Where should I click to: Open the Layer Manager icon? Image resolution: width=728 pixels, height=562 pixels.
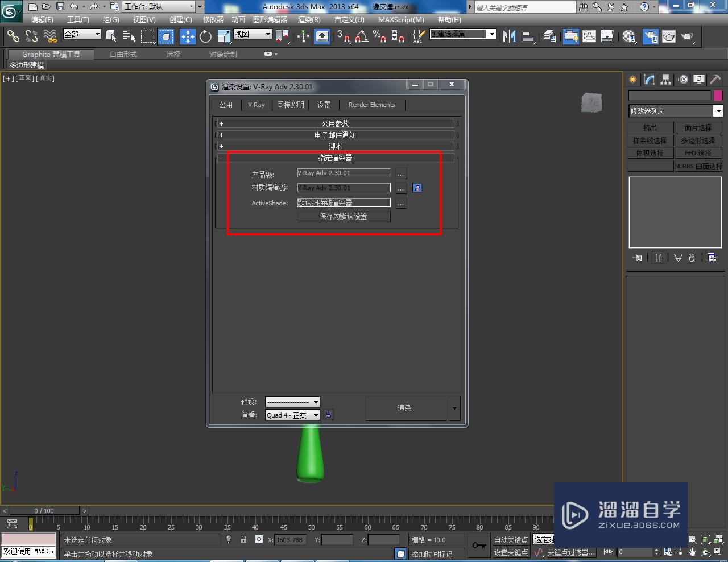pyautogui.click(x=549, y=36)
